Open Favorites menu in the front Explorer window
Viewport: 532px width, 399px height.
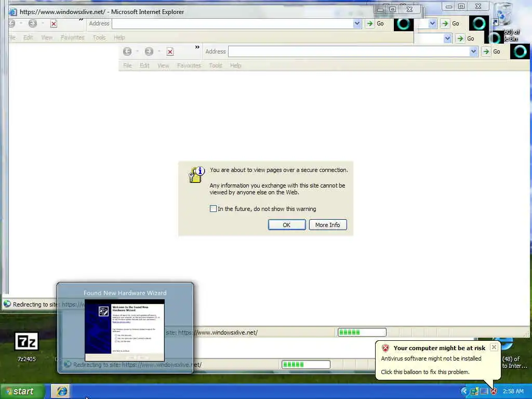pyautogui.click(x=189, y=65)
